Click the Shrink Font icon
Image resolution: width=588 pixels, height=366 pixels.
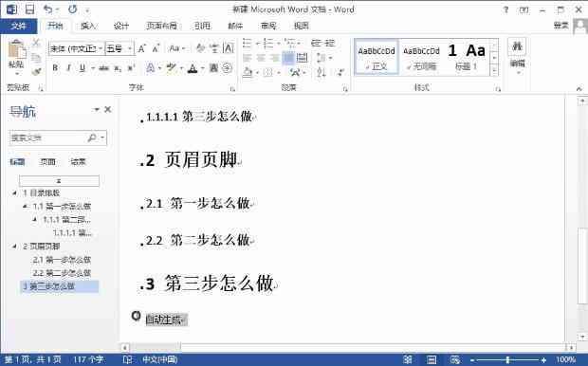click(156, 48)
